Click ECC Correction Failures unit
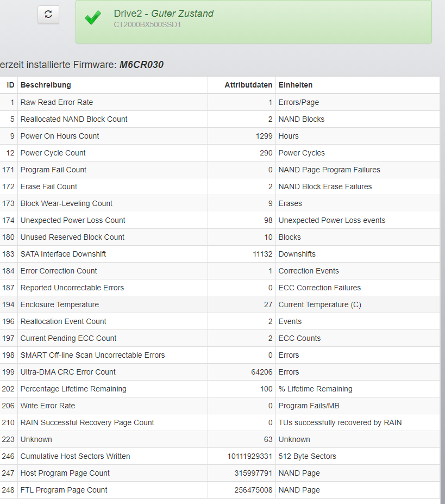Viewport: 445px width, 504px height. point(319,288)
